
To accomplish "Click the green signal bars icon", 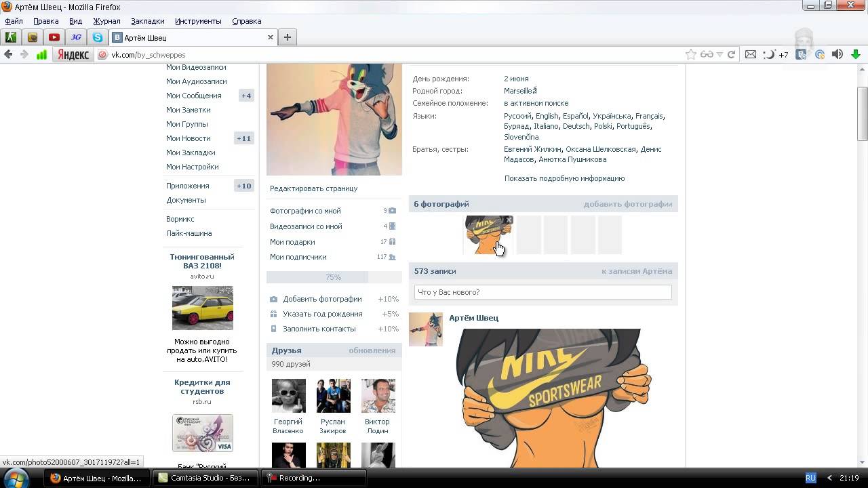I will click(42, 55).
